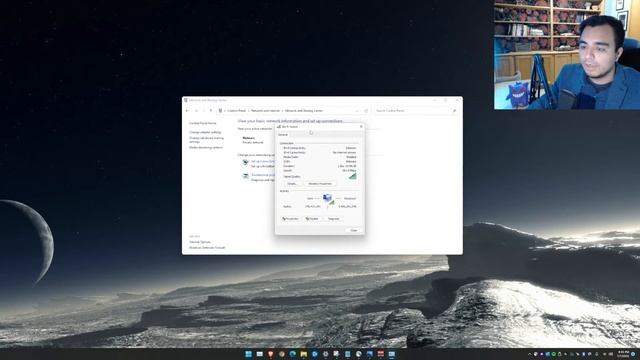Open Windows Defender Firewall link
The width and height of the screenshot is (640, 360).
tap(207, 248)
